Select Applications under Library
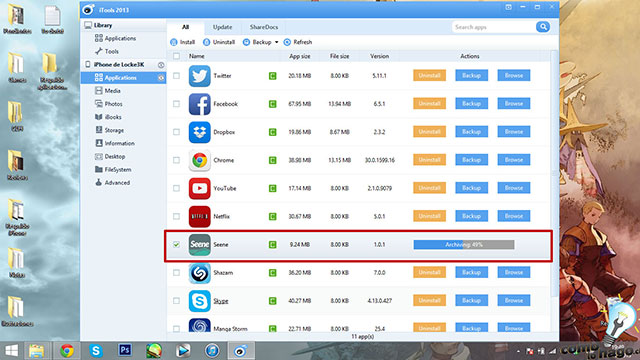The width and height of the screenshot is (640, 360). [x=116, y=38]
